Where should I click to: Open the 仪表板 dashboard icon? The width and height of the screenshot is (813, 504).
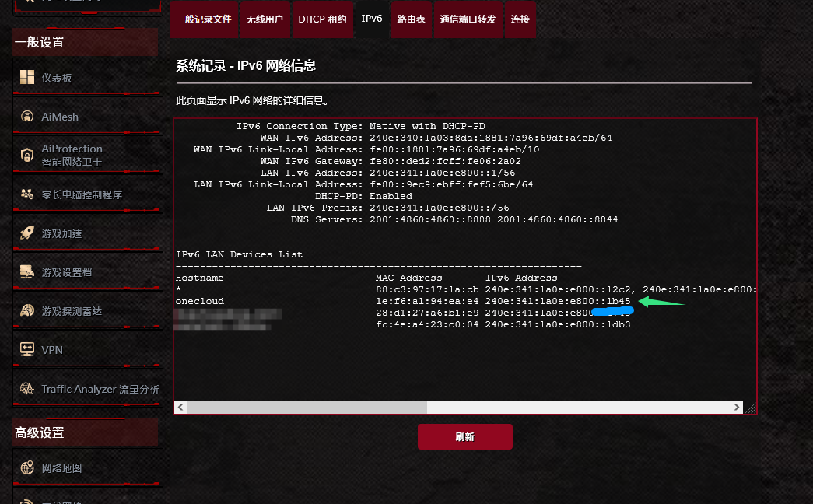[27, 77]
